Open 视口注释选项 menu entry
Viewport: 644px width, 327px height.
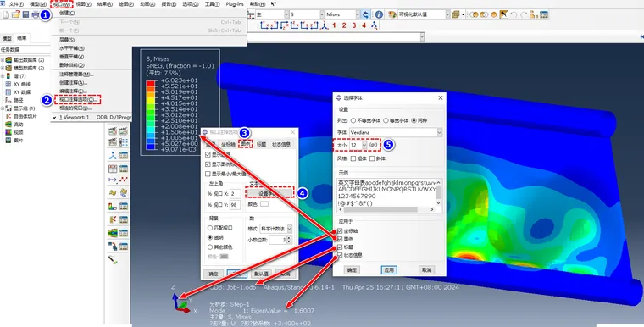point(78,99)
